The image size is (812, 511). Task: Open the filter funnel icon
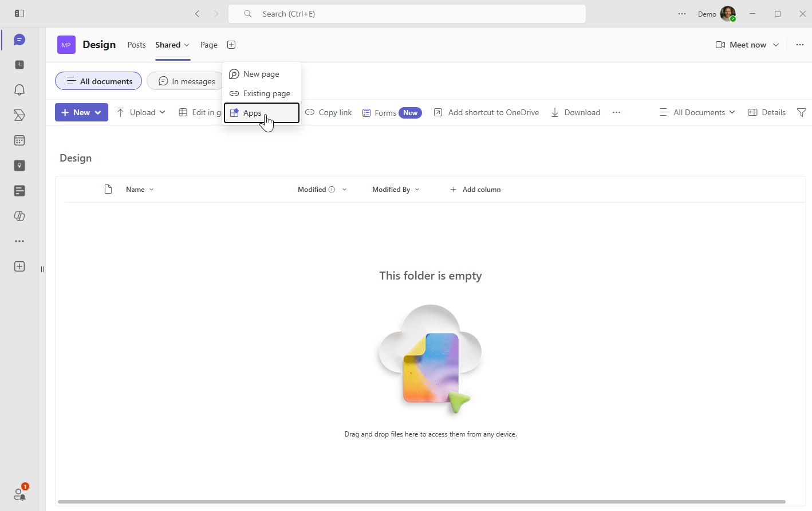pyautogui.click(x=802, y=112)
